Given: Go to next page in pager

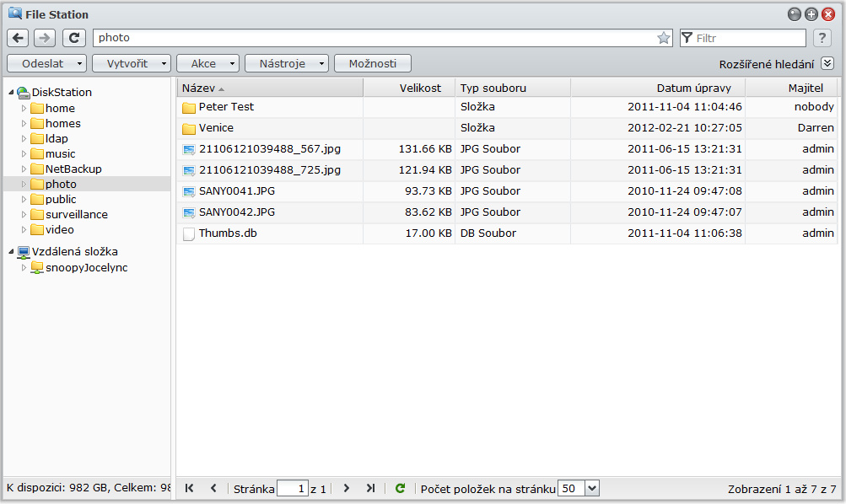Looking at the screenshot, I should tap(347, 488).
